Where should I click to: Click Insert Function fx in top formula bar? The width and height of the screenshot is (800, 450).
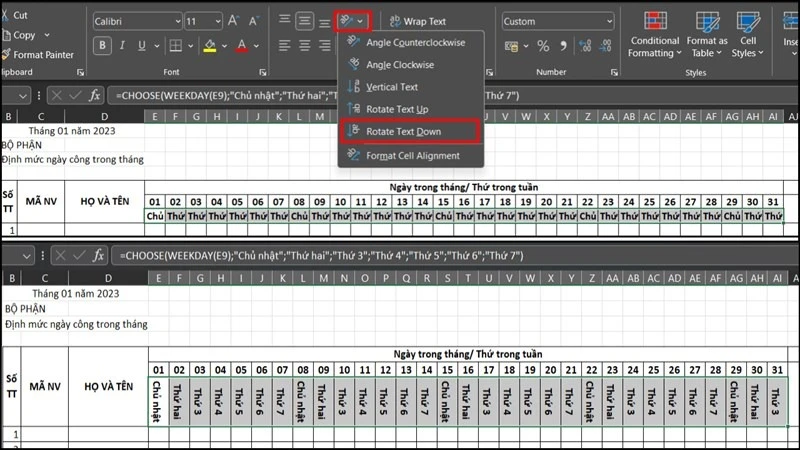(94, 95)
